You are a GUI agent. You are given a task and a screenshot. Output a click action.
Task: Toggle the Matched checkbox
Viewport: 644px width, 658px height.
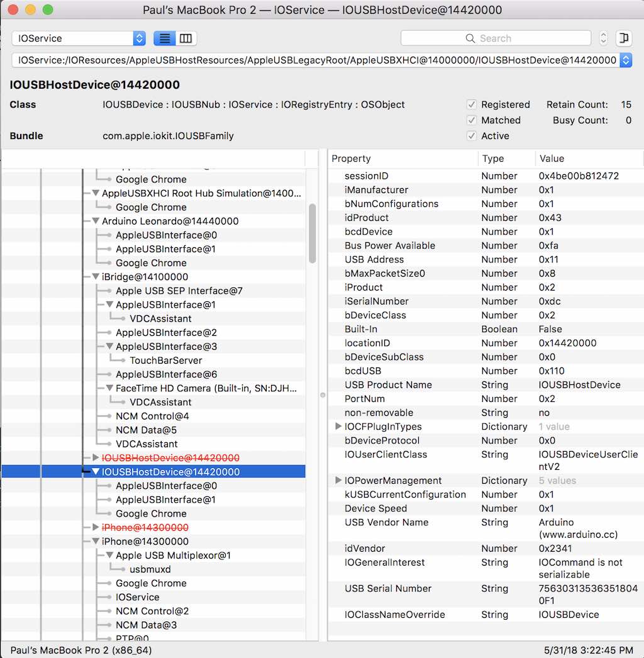pyautogui.click(x=472, y=120)
